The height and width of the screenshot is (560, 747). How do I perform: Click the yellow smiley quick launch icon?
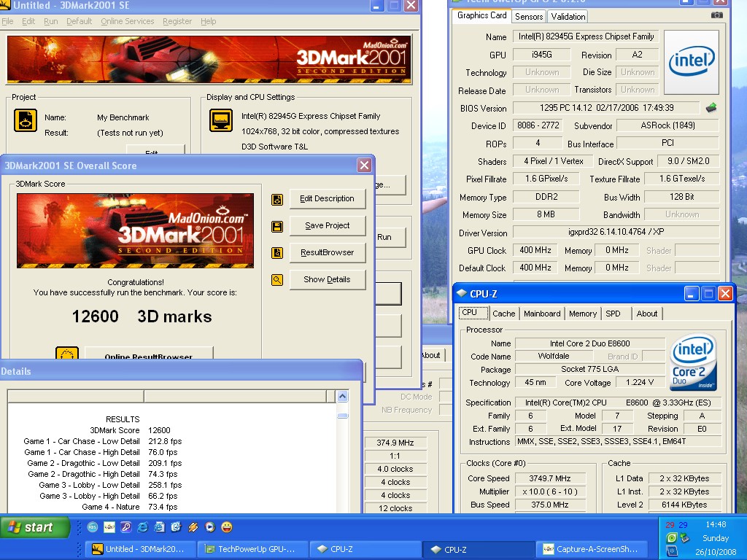pos(227,526)
